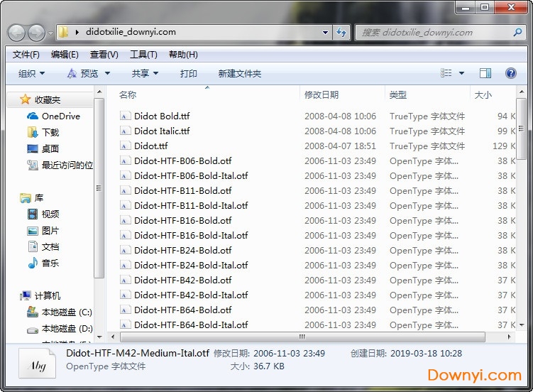The width and height of the screenshot is (533, 392).
Task: Select the 音乐 library folder
Action: point(50,263)
